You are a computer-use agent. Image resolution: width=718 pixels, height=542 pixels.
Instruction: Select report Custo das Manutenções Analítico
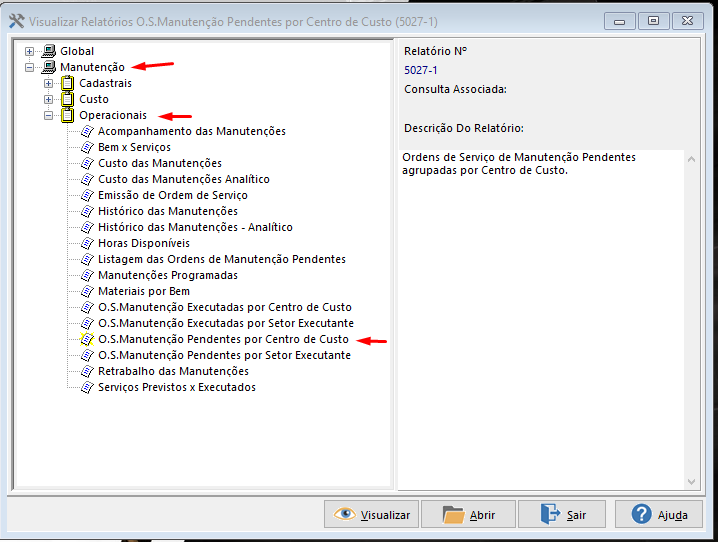(x=184, y=179)
